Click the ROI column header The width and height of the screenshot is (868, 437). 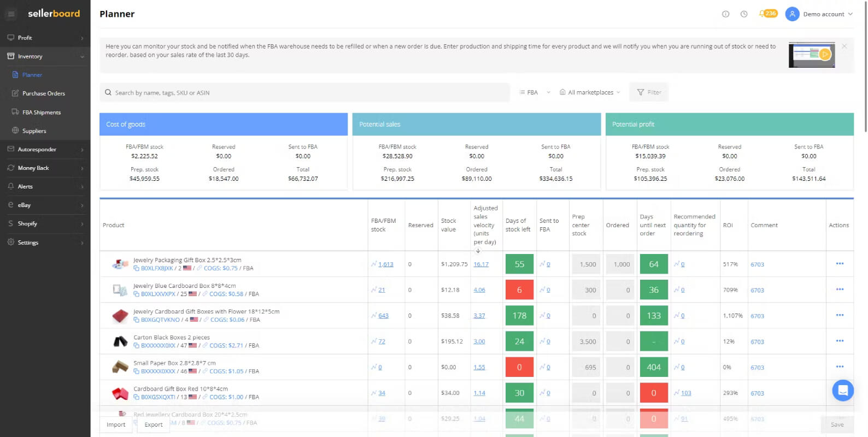728,225
